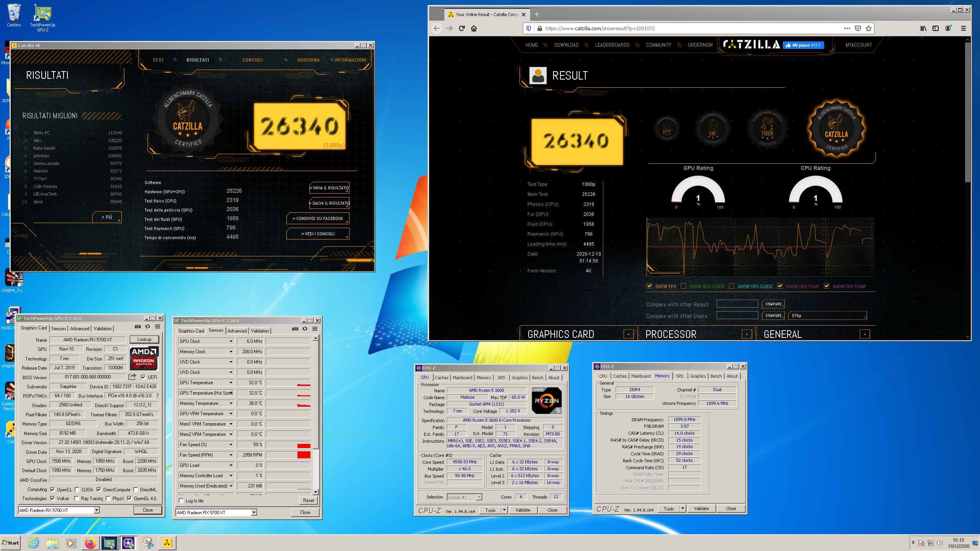The image size is (980, 551).
Task: Open Firefox library icon
Action: click(x=923, y=28)
